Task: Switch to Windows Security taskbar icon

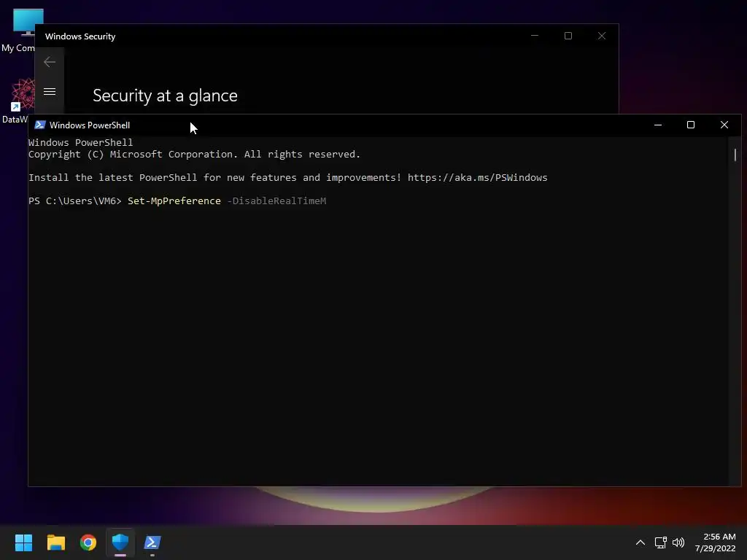Action: [120, 542]
